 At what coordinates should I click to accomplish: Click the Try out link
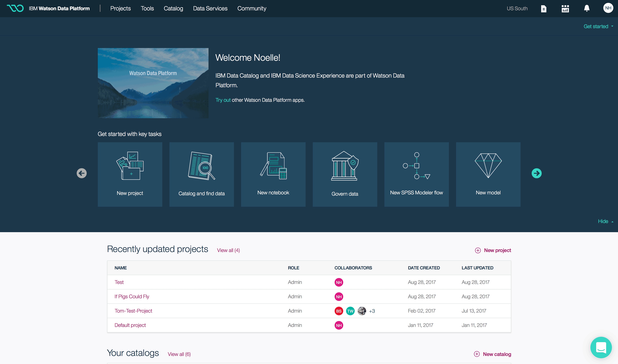point(223,100)
